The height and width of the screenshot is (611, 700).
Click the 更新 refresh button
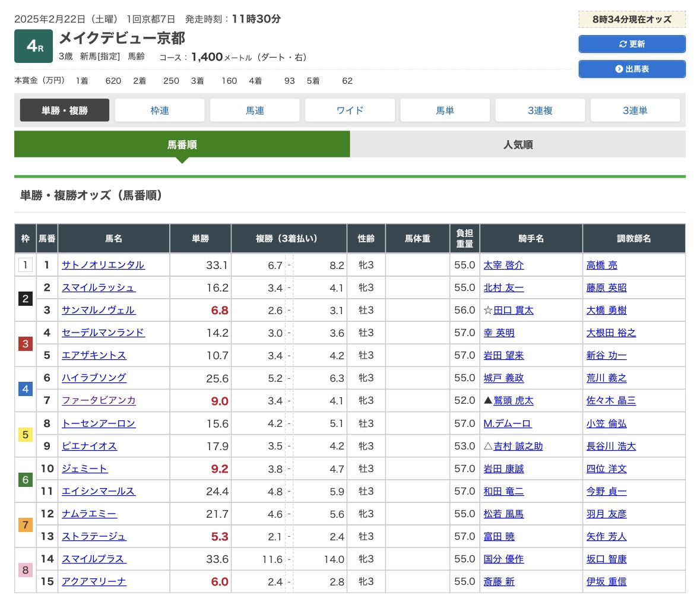[632, 44]
